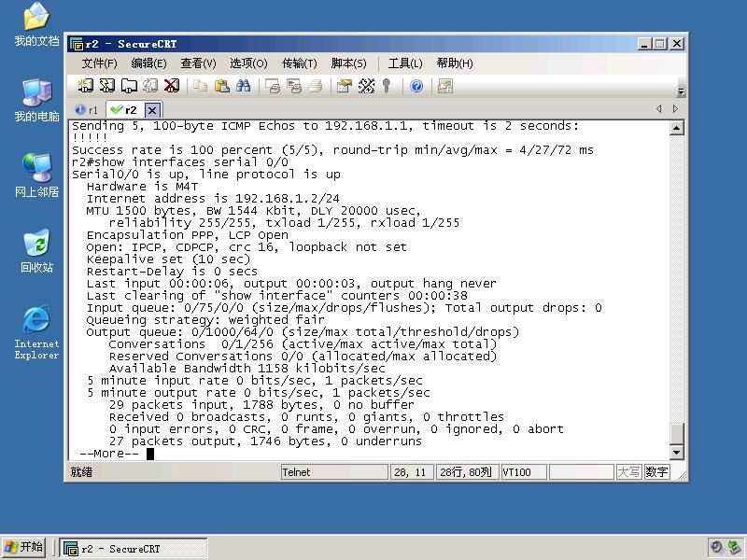Click the Print printer icon
747x560 pixels.
316,86
